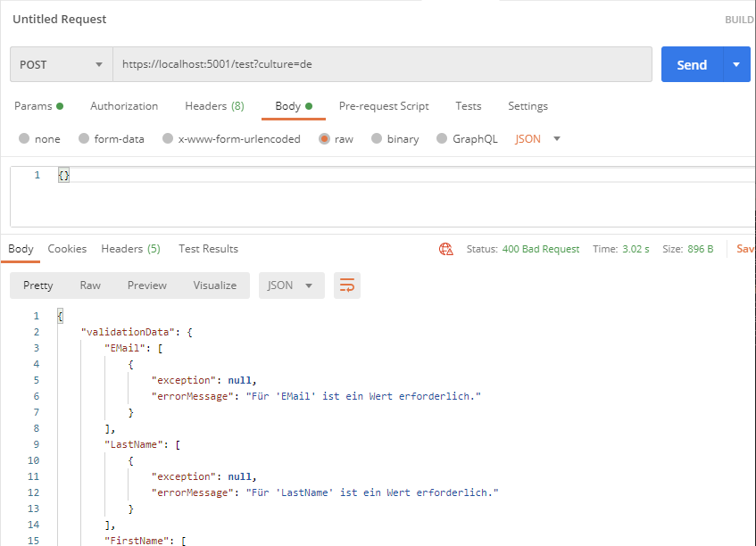Select the binary body radio button
This screenshot has width=756, height=546.
377,139
